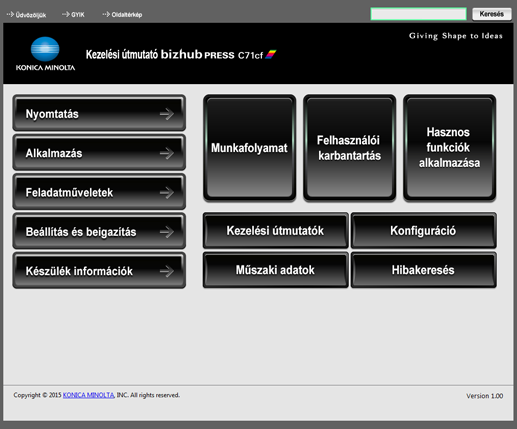The image size is (517, 429).
Task: Click the arrow icon on Alkalmazás
Action: click(167, 153)
